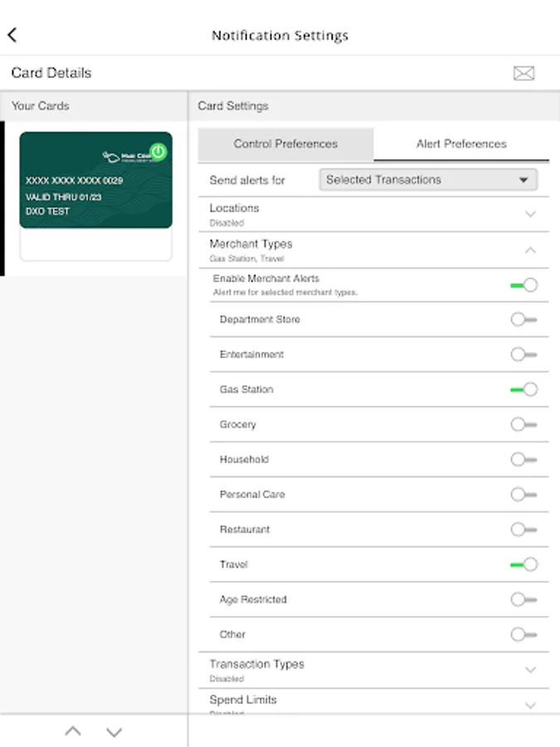Collapse the Merchant Types section

[531, 249]
